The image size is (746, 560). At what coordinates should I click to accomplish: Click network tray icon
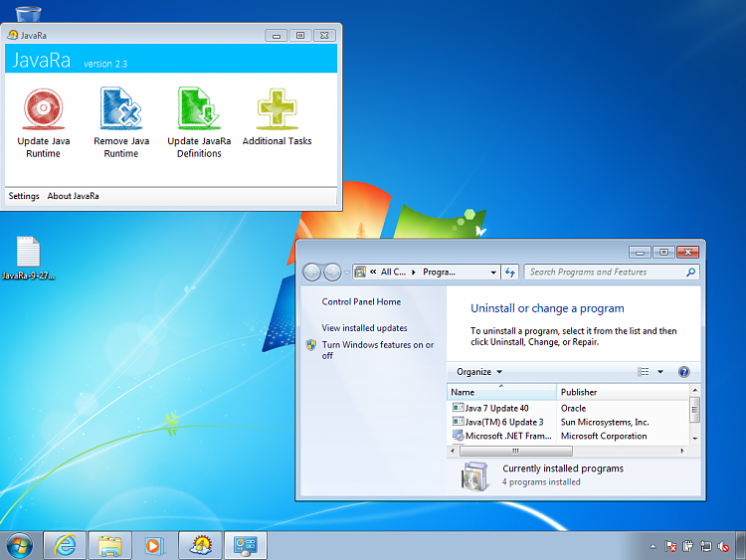click(x=705, y=547)
